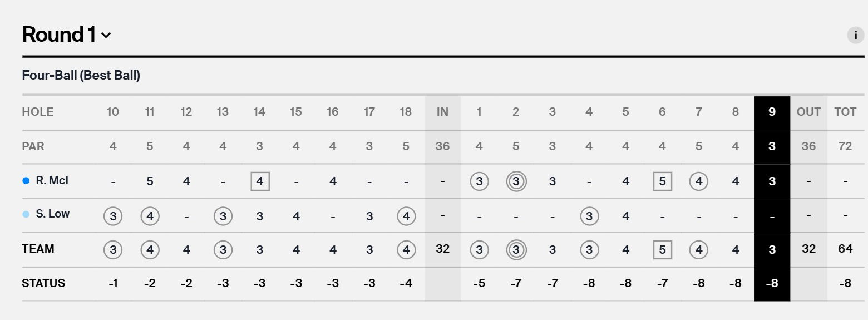
Task: Click the TEAM total score of 64
Action: [x=845, y=249]
